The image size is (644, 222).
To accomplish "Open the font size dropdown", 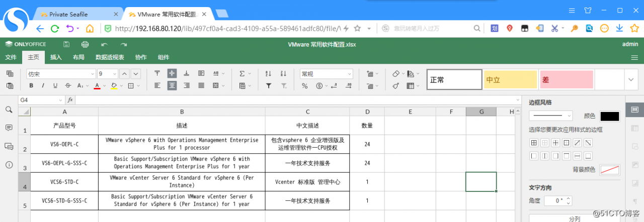I will [x=115, y=74].
